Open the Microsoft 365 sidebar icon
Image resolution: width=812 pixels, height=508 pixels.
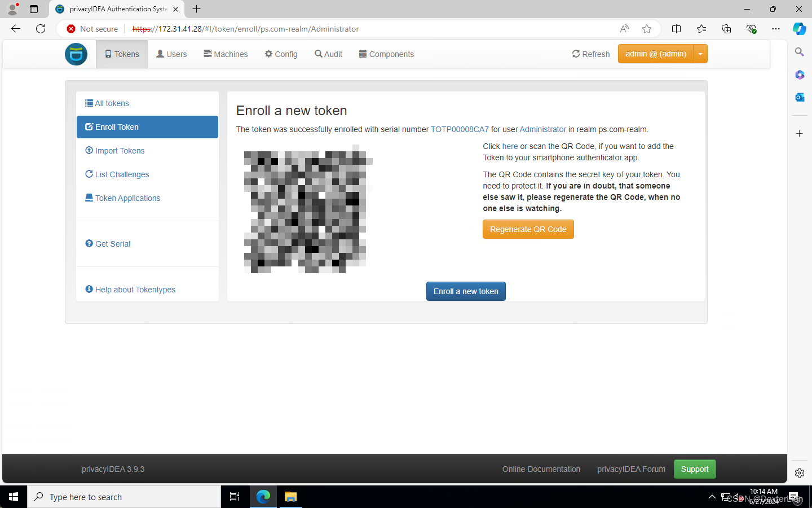click(x=800, y=75)
